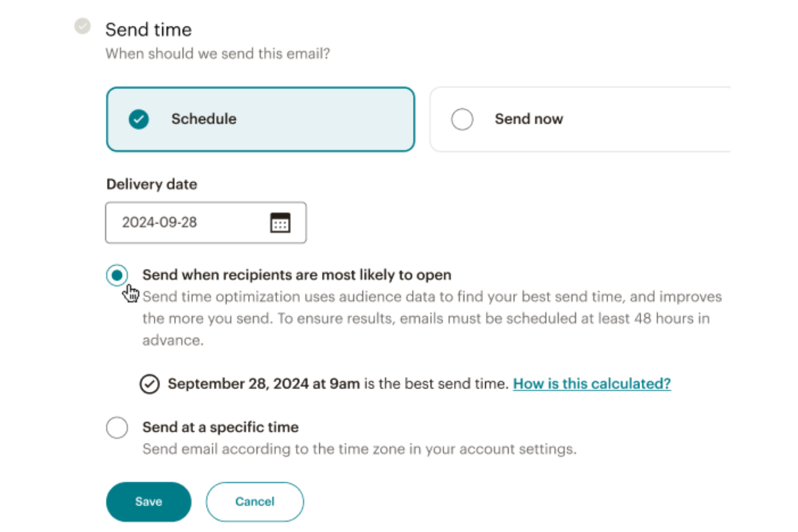Select Send when recipients are most likely to open
The width and height of the screenshot is (798, 532).
point(117,275)
